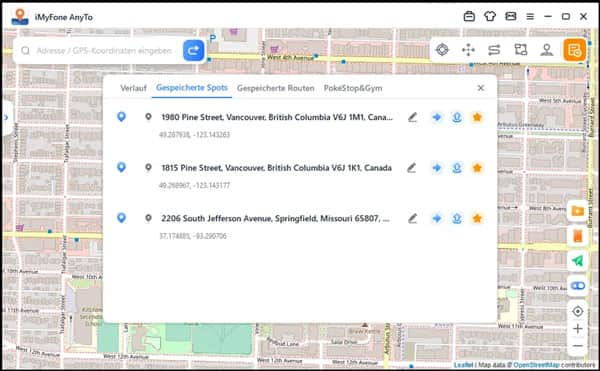Unfavorite 1980 Pine Street with star
Viewport: 600px width, 371px height.
click(x=477, y=117)
